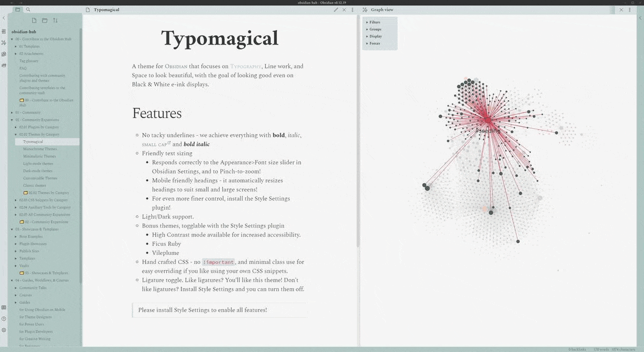Open help icon in left ribbon
The width and height of the screenshot is (644, 352).
tap(4, 319)
